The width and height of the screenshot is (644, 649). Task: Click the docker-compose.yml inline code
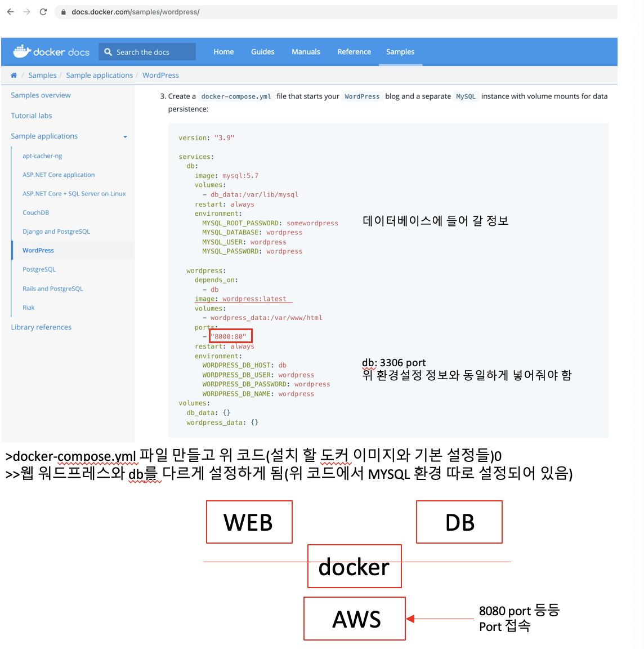point(236,96)
